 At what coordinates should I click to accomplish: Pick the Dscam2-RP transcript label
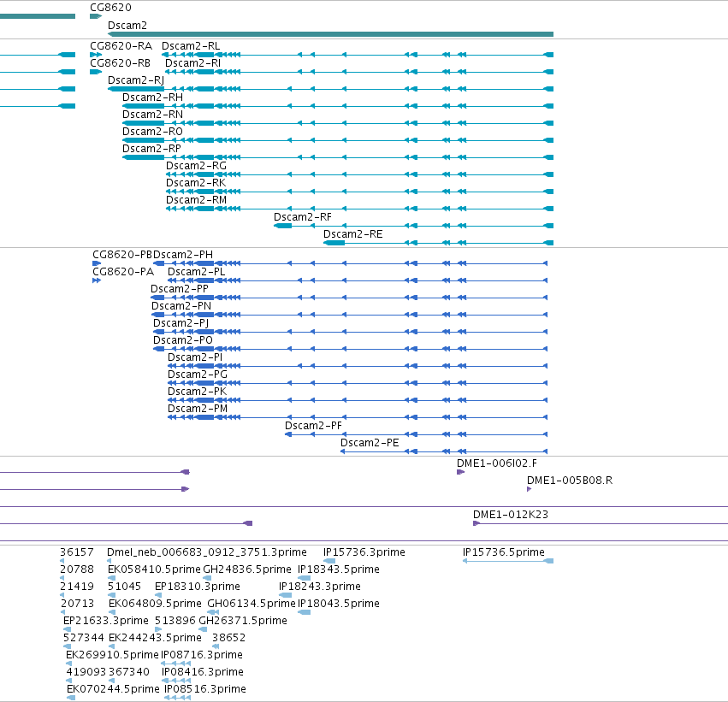point(151,149)
